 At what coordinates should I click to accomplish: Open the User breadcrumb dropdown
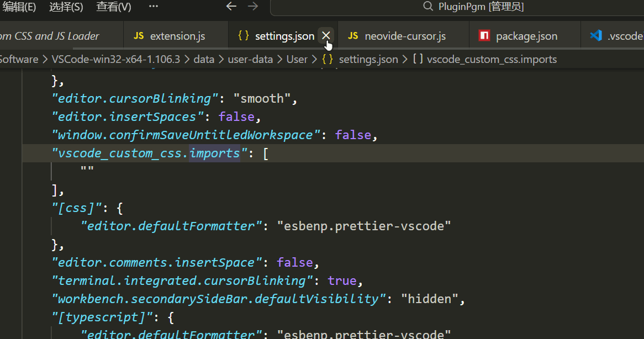pos(297,59)
